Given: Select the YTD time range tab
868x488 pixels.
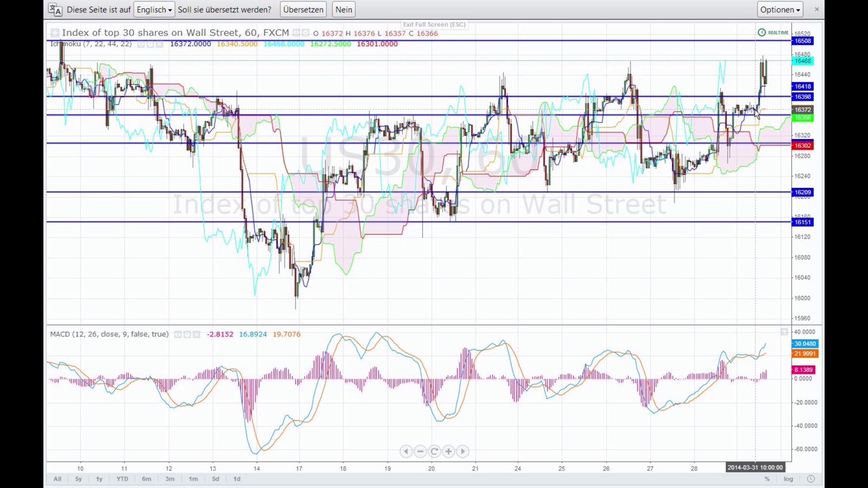Looking at the screenshot, I should (x=122, y=479).
